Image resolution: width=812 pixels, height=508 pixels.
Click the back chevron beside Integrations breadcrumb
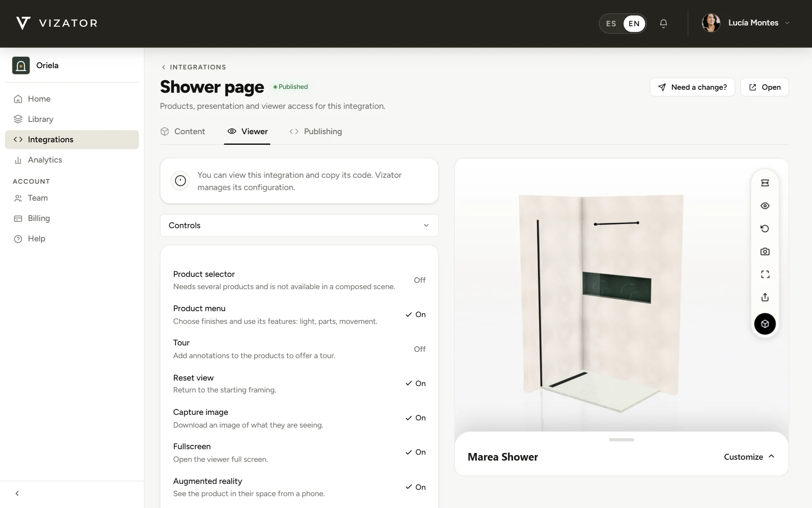click(x=164, y=67)
